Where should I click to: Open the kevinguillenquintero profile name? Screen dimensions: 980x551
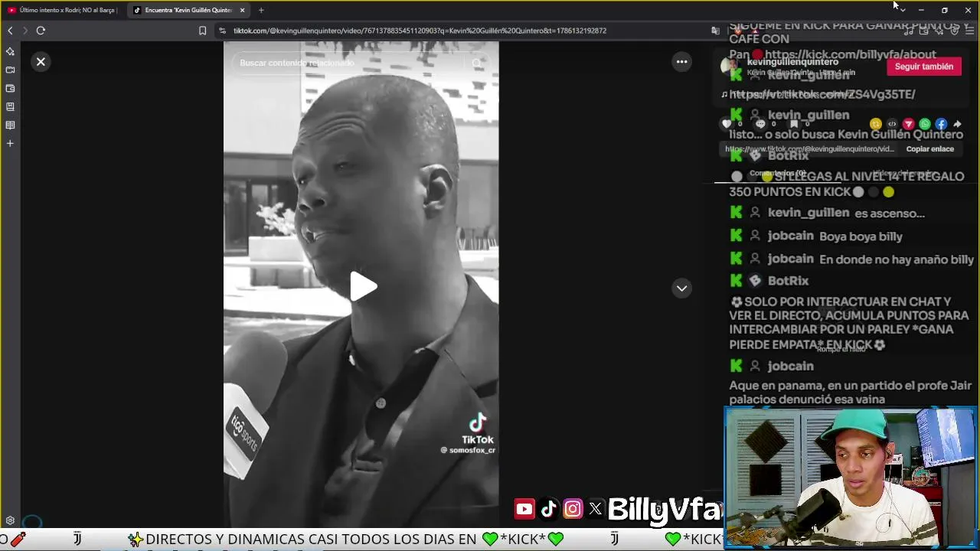pos(792,62)
